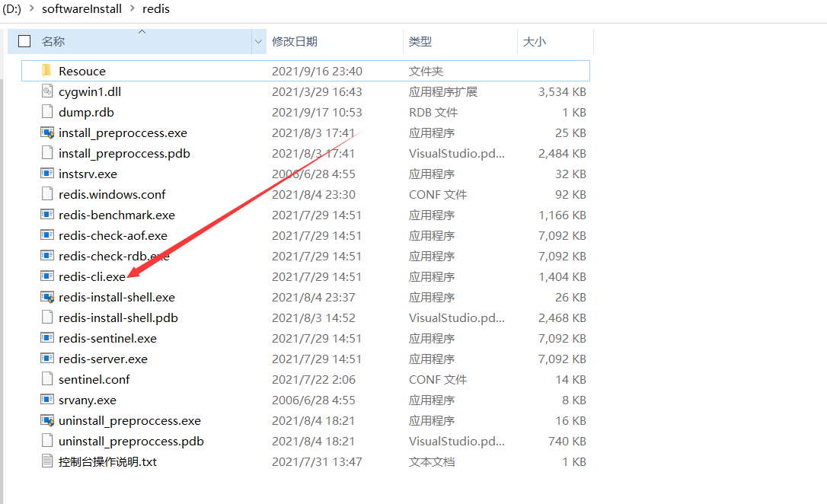Click the 文本文档 type cell

pos(432,462)
